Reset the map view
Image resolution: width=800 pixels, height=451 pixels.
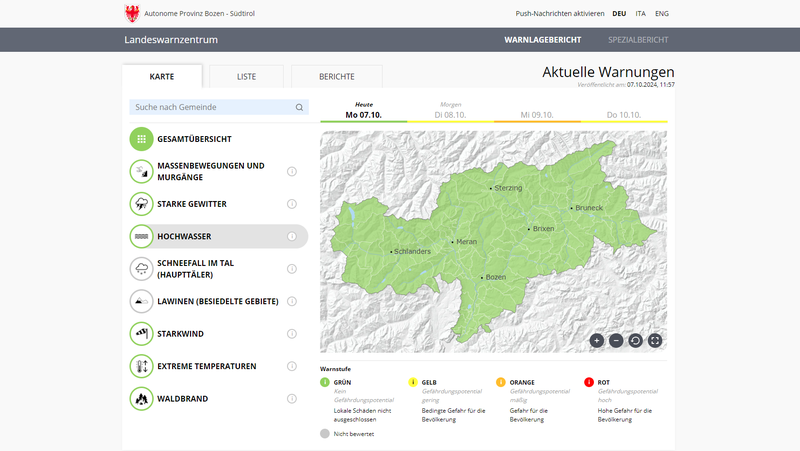(636, 340)
